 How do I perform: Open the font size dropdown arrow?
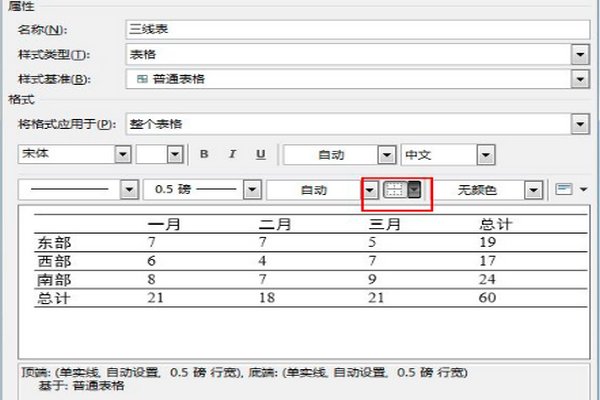[175, 154]
